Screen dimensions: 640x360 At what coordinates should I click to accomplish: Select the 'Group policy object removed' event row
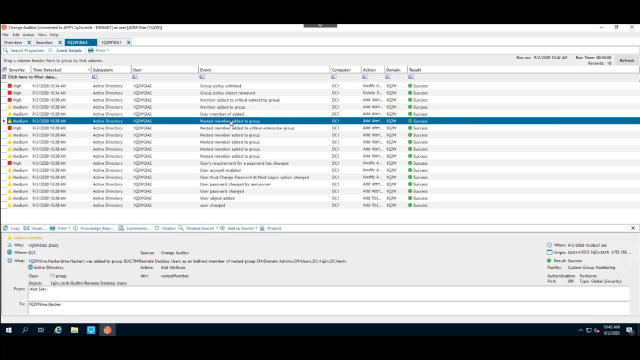pos(320,93)
